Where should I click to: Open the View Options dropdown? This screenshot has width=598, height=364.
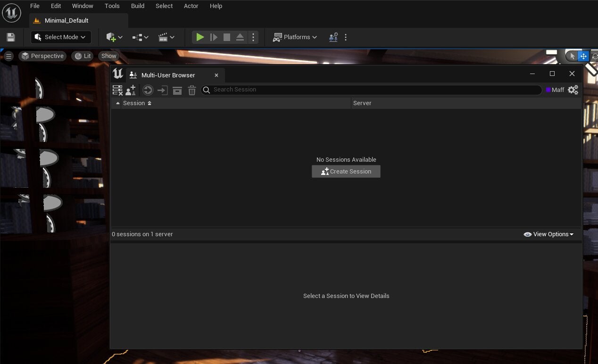pos(549,234)
